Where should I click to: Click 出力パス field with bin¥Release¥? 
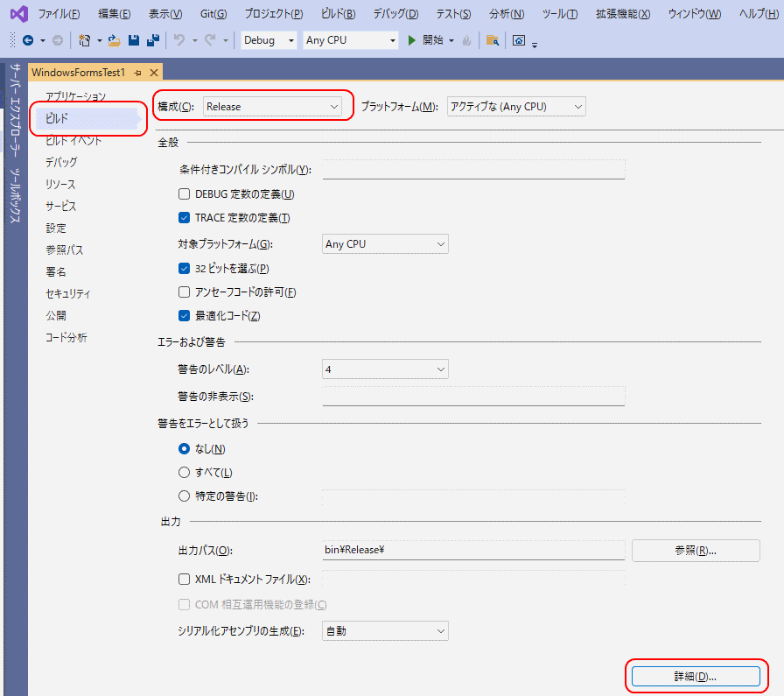(x=473, y=550)
